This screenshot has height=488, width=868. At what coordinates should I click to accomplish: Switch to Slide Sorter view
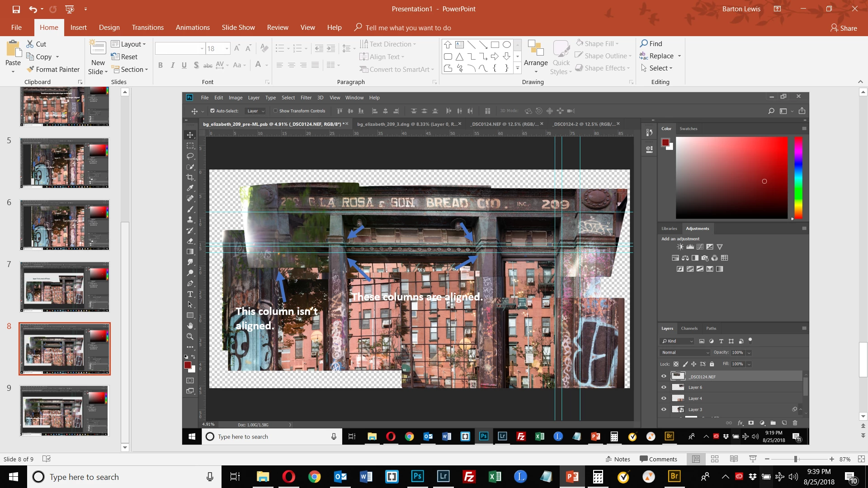click(x=715, y=459)
